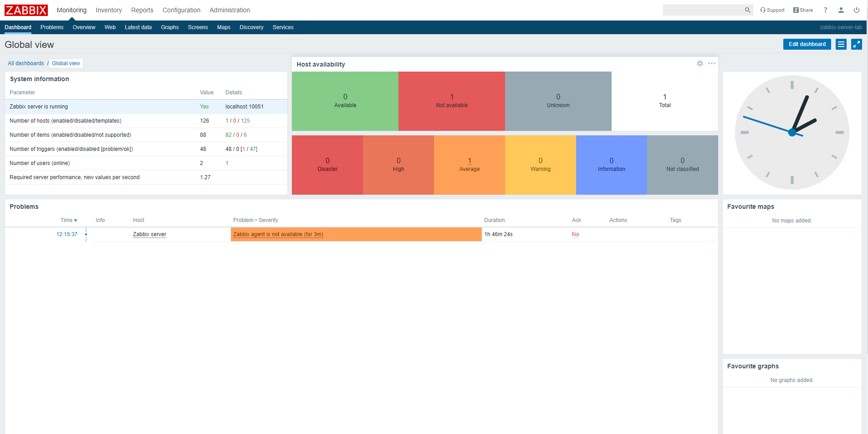This screenshot has height=434, width=868.
Task: Open the Reports menu
Action: [142, 10]
